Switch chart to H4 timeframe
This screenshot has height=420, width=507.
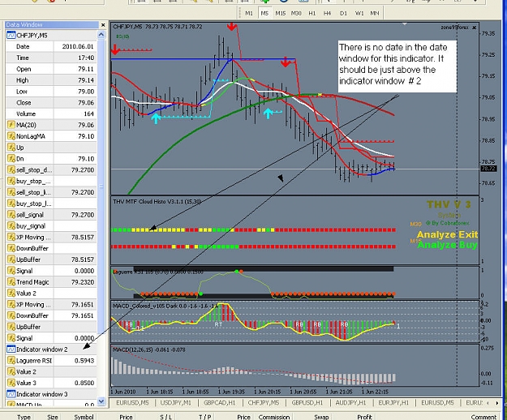327,13
